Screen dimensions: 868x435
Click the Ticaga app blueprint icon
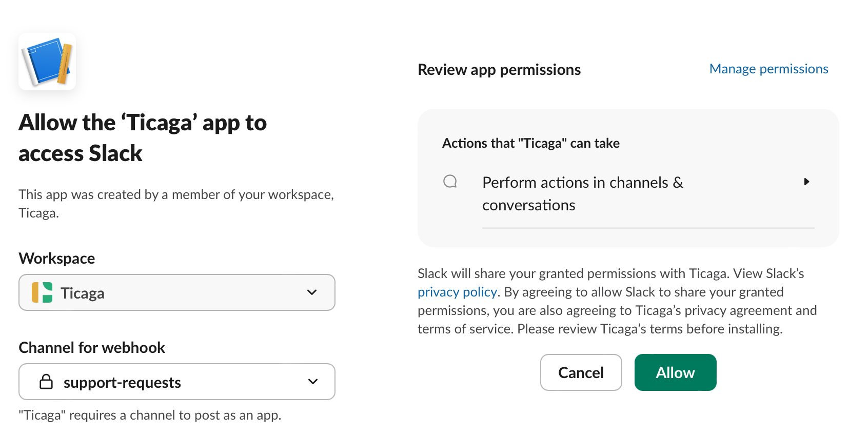point(47,62)
